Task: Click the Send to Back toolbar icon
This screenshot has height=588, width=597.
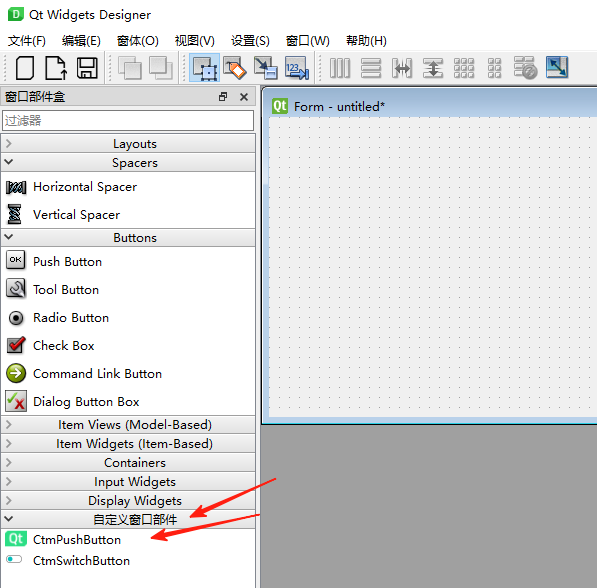Action: (x=129, y=68)
